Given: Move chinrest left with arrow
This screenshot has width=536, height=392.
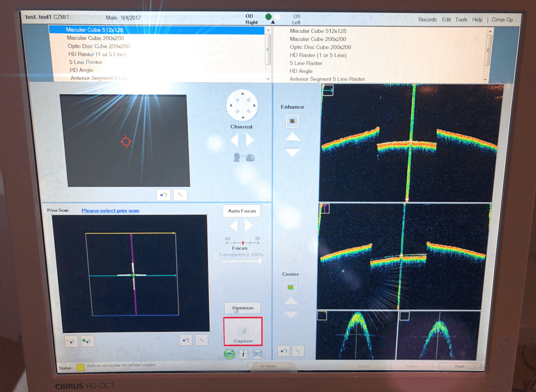Looking at the screenshot, I should (x=234, y=140).
